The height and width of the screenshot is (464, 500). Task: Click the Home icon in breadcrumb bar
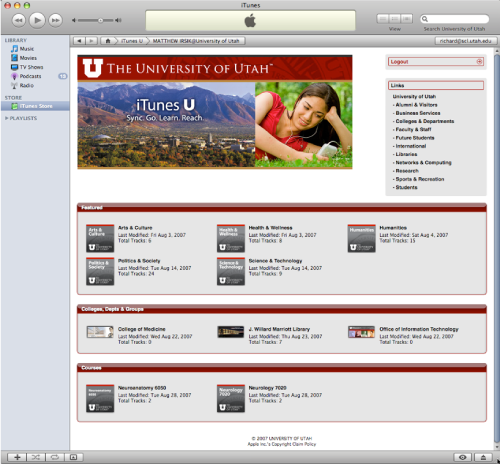pos(108,41)
